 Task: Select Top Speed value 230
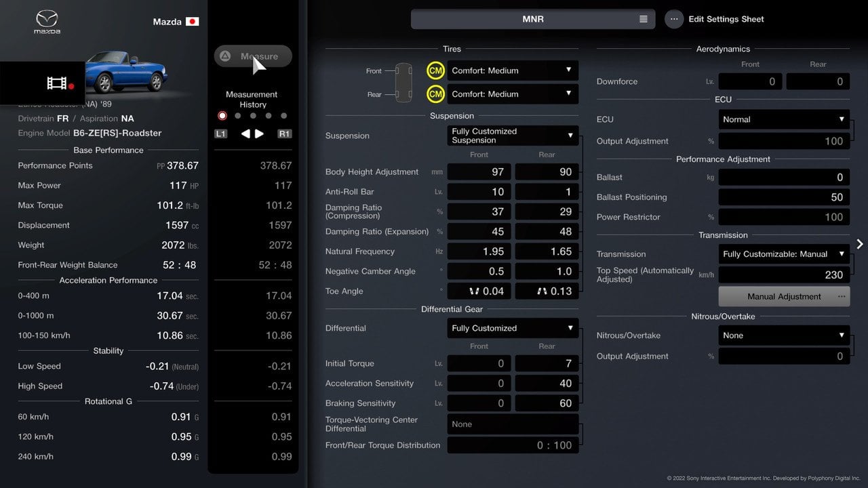click(x=784, y=274)
